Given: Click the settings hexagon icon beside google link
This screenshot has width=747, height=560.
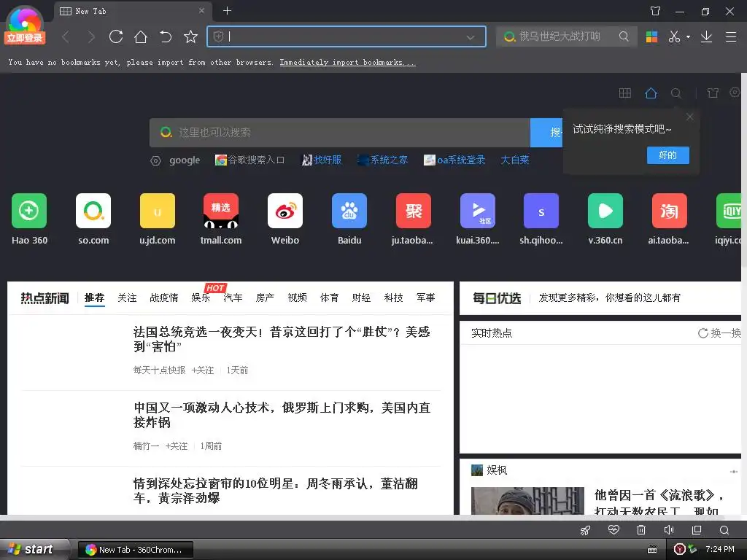Looking at the screenshot, I should click(155, 160).
